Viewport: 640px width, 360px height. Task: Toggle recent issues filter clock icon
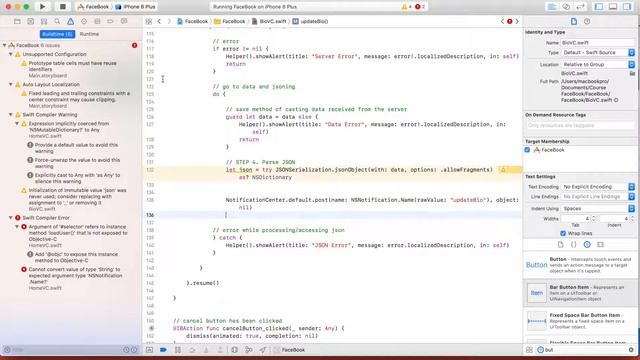126,350
